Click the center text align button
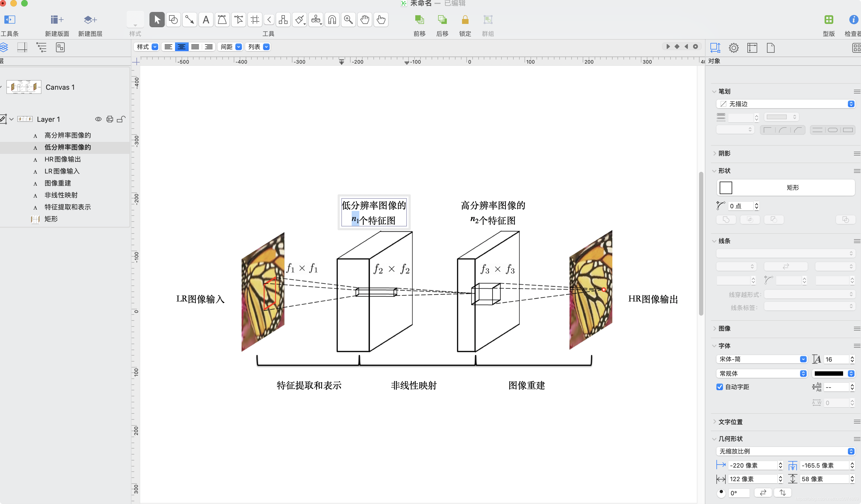 [182, 47]
